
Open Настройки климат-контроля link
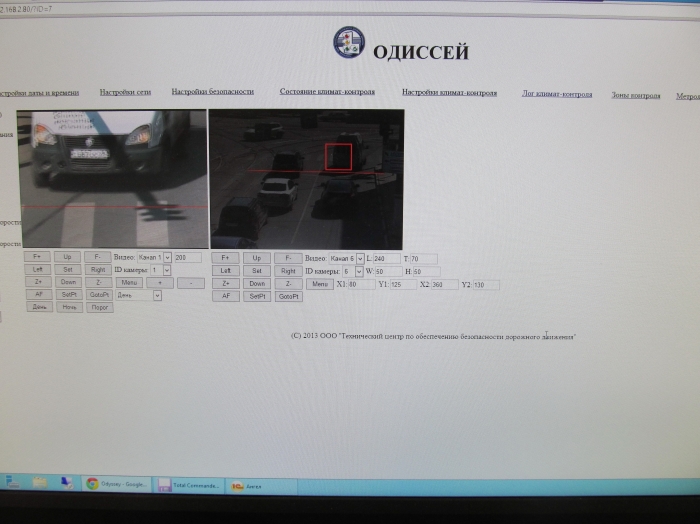pyautogui.click(x=449, y=92)
